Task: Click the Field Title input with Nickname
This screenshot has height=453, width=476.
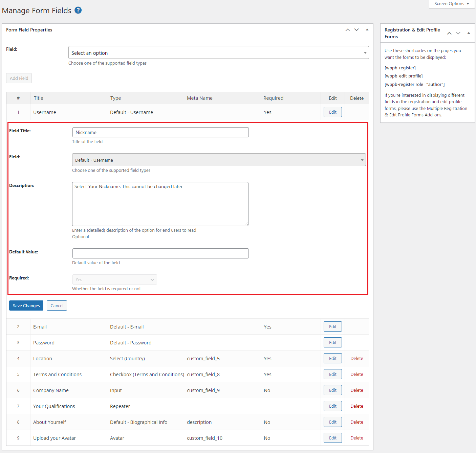Action: point(160,132)
